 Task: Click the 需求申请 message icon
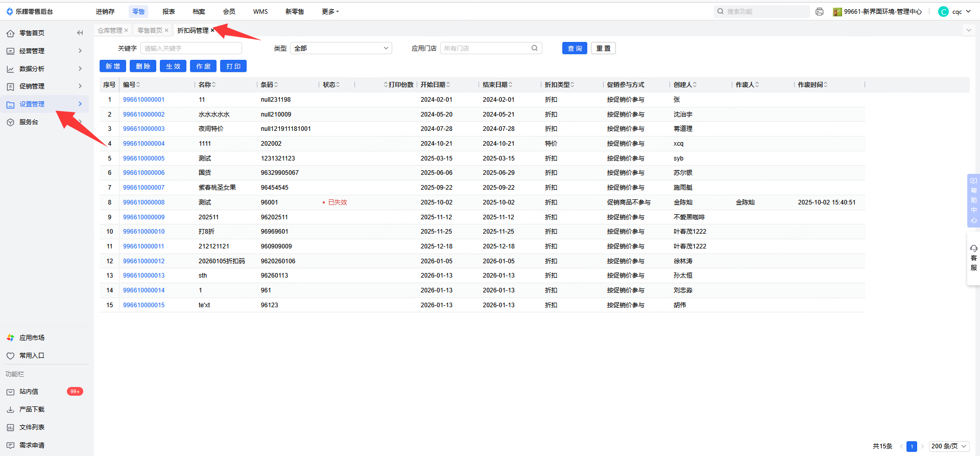click(10, 445)
